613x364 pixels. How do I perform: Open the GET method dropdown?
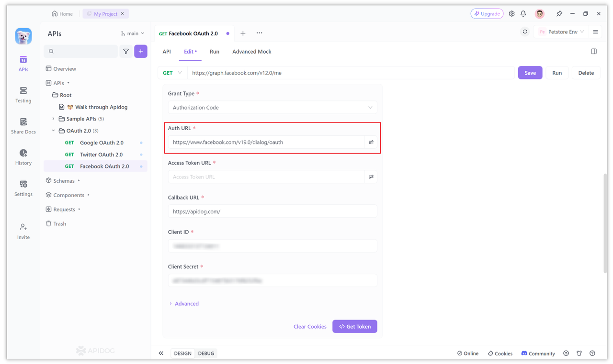pos(172,73)
